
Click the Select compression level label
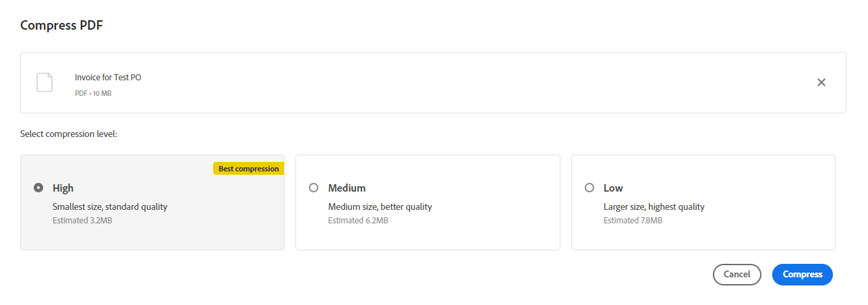click(69, 134)
